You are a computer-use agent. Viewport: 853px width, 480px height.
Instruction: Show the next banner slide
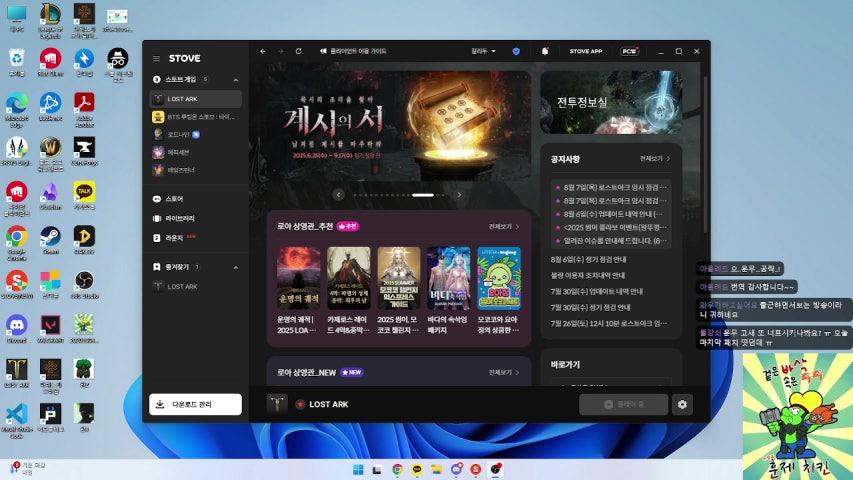tap(459, 195)
